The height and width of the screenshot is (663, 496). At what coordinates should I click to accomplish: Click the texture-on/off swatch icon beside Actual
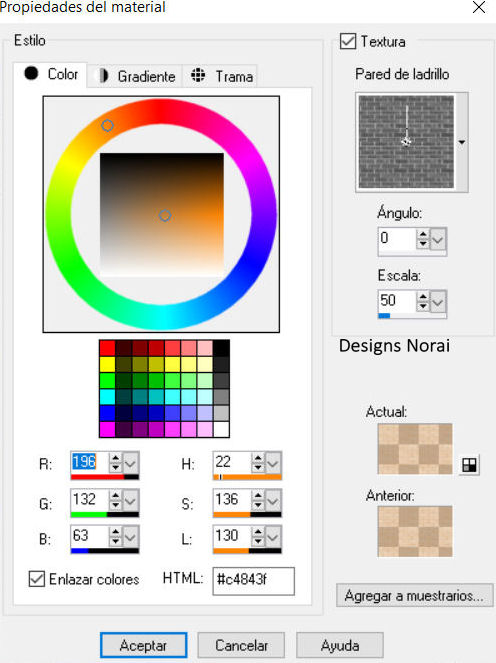469,465
